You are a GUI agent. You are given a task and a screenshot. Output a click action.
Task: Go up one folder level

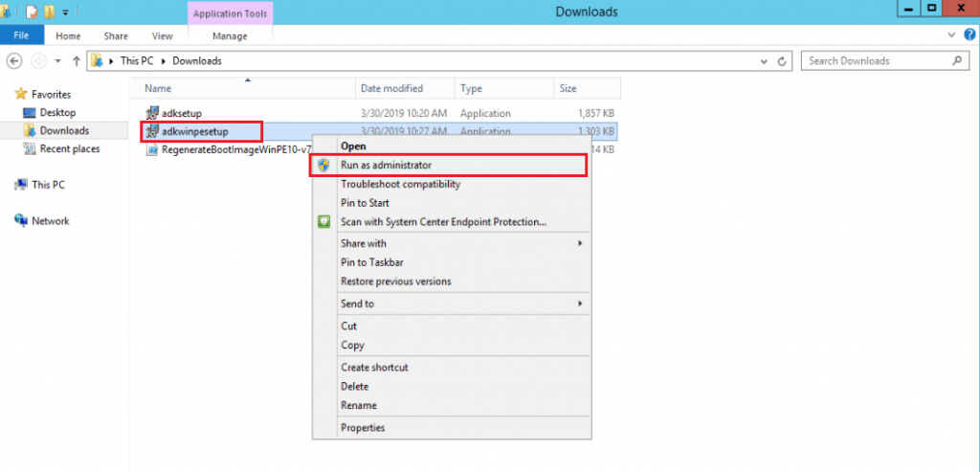(77, 60)
